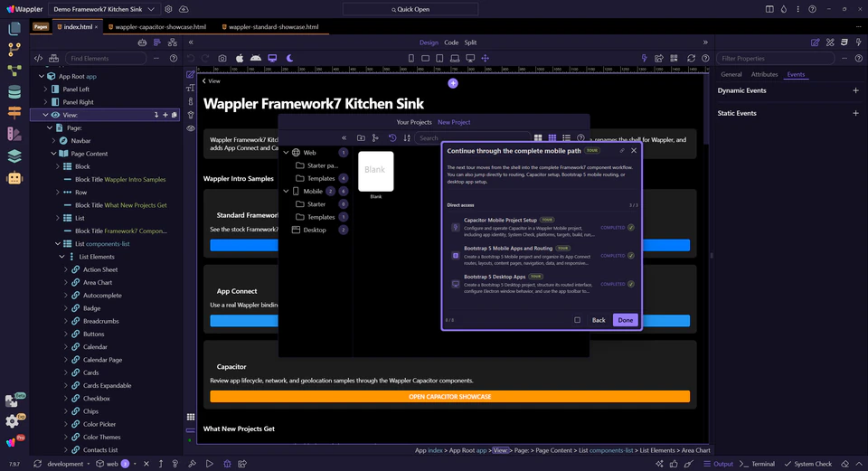Open the General properties tab
Screen dimensions: 868x471
[x=731, y=74]
